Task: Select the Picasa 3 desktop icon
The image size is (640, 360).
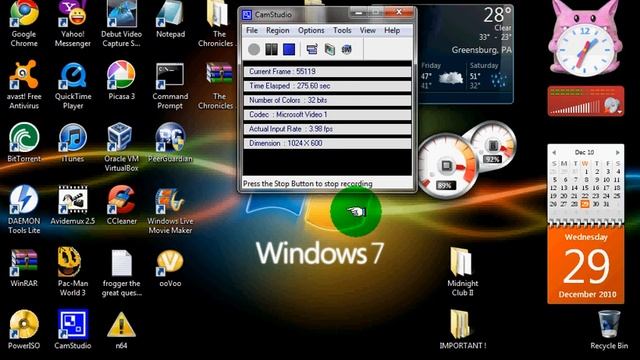Action: [121, 80]
